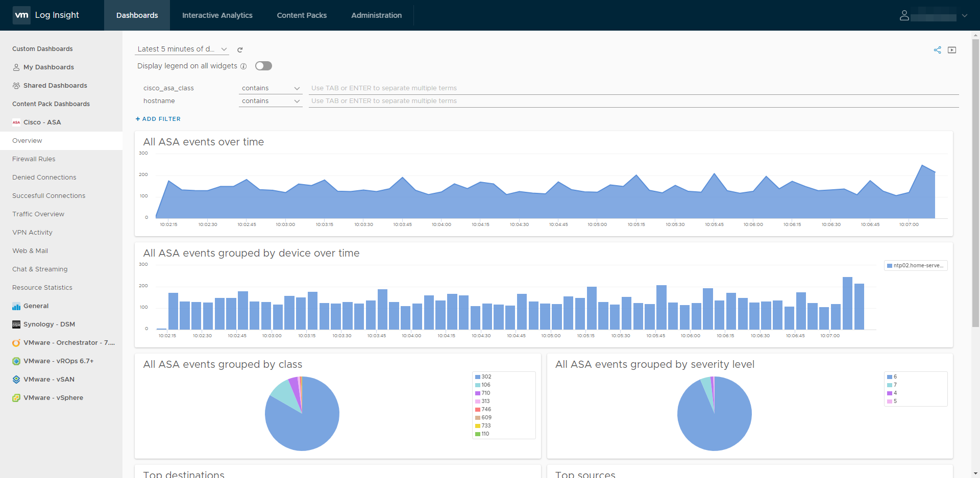Screen dimensions: 980x478
Task: Open the time range dropdown
Action: coord(182,49)
